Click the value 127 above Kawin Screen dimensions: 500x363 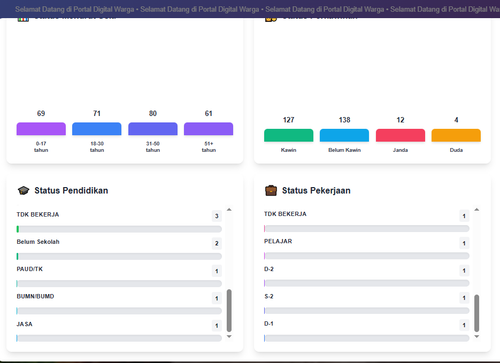[289, 120]
